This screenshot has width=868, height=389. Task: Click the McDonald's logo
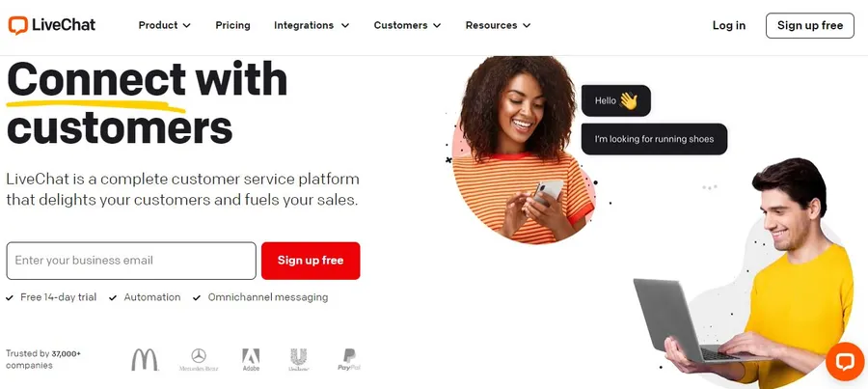145,360
